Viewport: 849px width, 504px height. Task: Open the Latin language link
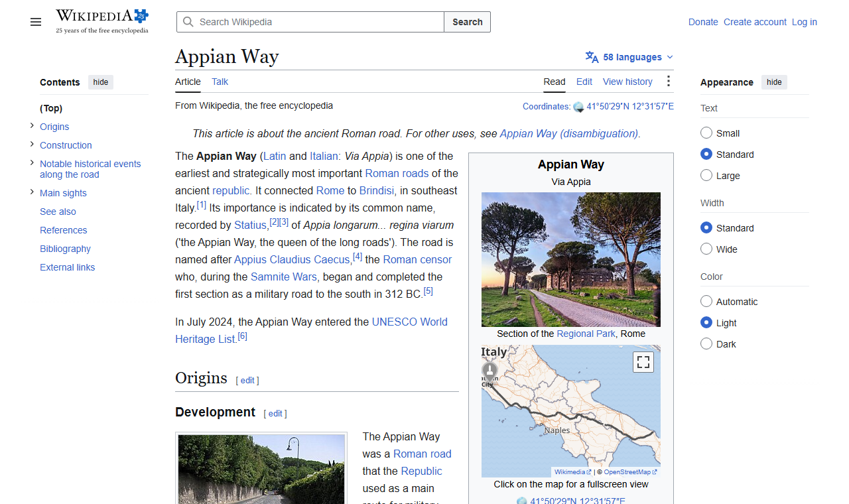pos(275,156)
